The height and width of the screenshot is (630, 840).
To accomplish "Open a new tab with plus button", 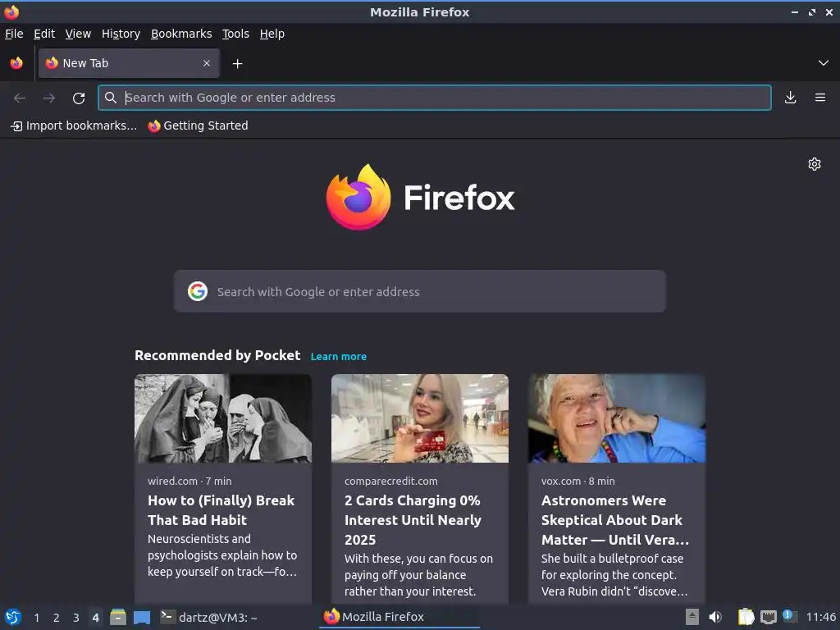I will pyautogui.click(x=237, y=64).
